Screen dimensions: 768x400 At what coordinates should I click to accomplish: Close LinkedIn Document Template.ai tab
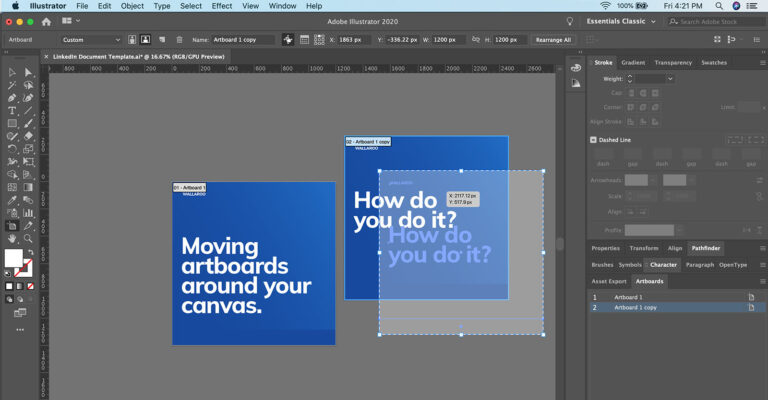(46, 57)
